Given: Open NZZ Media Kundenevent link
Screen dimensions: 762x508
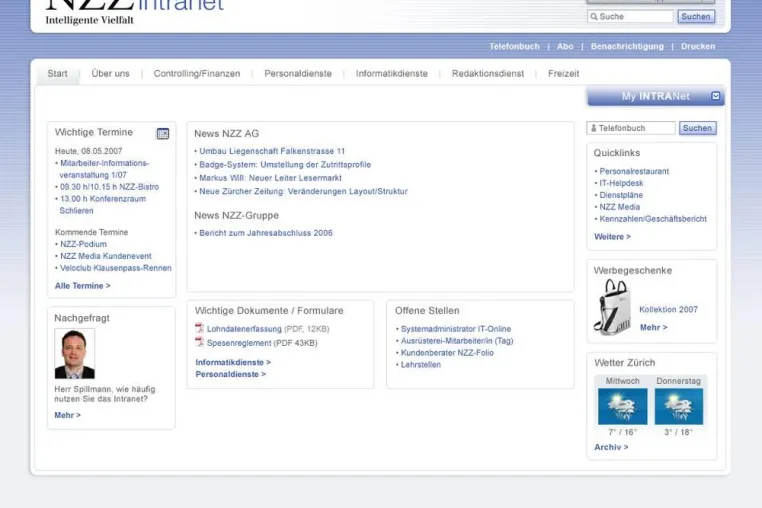Looking at the screenshot, I should tap(105, 256).
